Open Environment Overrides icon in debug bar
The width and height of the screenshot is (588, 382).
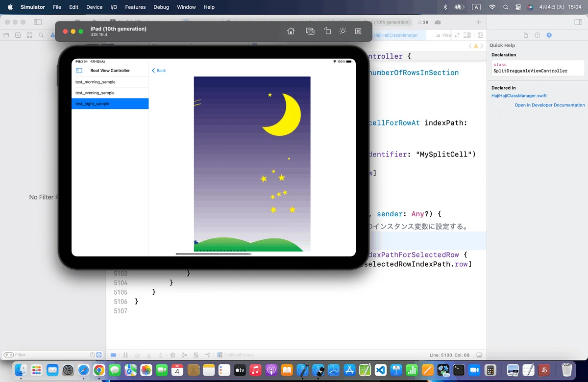pos(196,355)
